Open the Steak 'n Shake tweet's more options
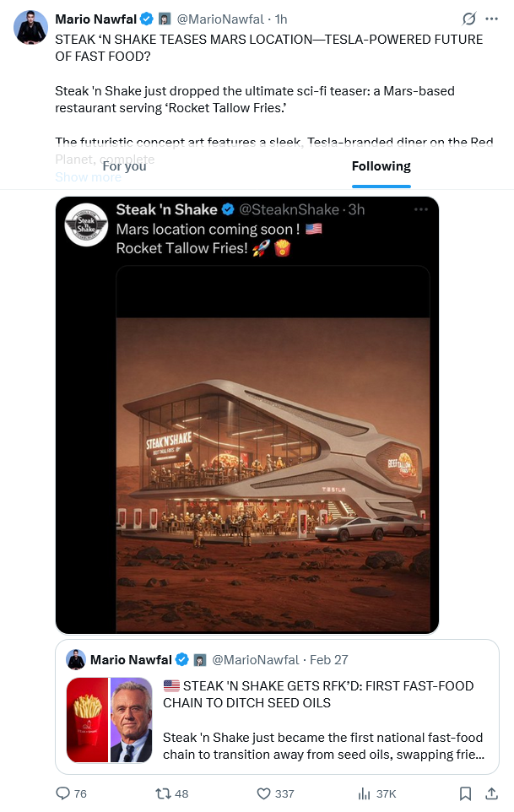 click(x=420, y=209)
